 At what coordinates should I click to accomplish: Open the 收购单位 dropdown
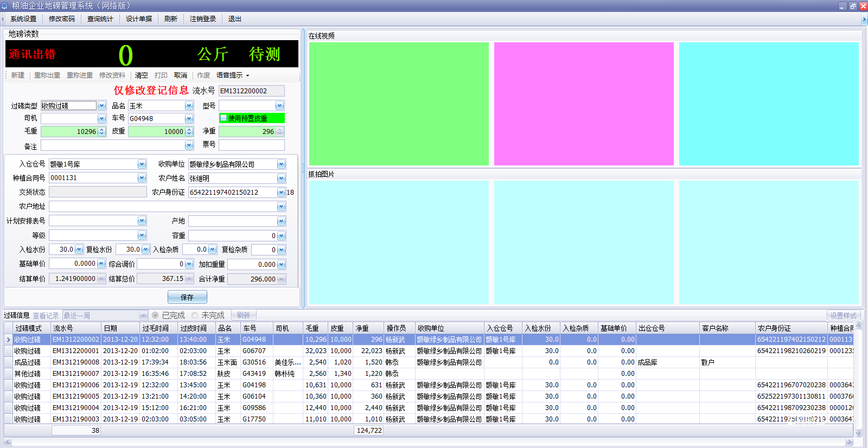tap(281, 164)
